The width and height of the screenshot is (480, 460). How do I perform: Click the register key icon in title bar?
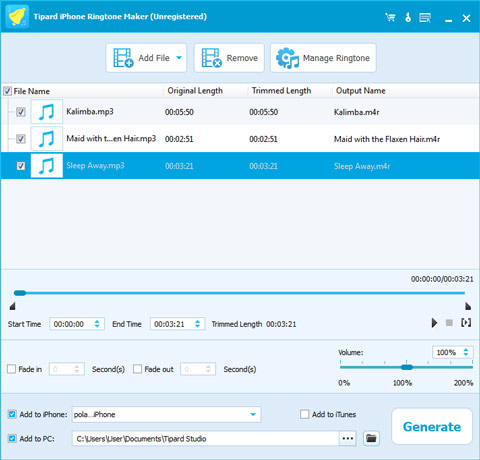(x=408, y=17)
